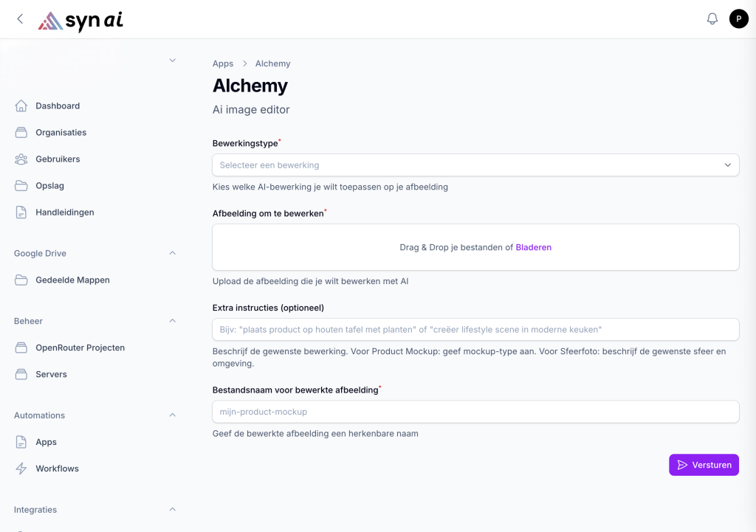This screenshot has width=756, height=532.
Task: Open Dashboard via house icon
Action: tap(21, 106)
